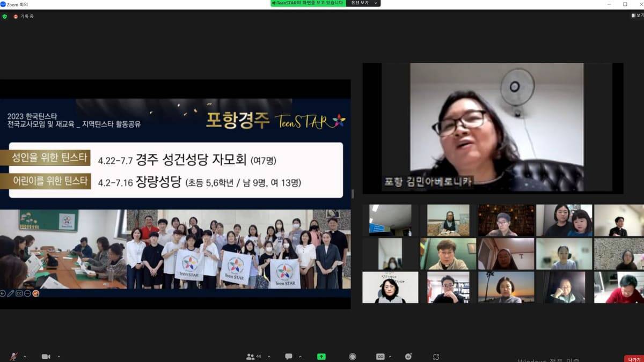Expand participants options arrow

[x=269, y=357]
